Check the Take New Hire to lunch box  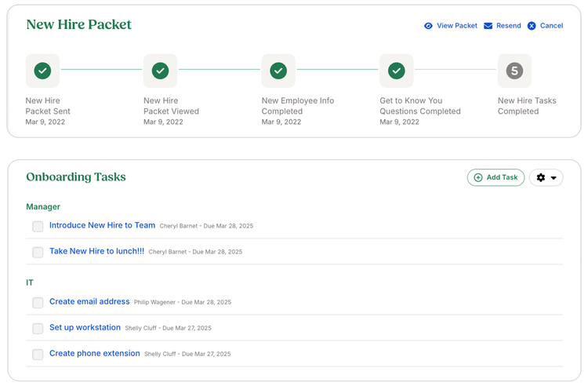[x=38, y=252]
